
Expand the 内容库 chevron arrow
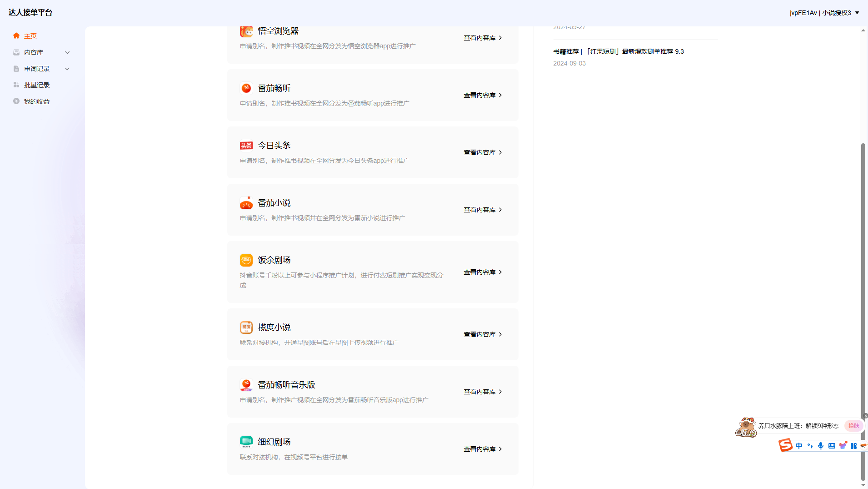(x=67, y=52)
